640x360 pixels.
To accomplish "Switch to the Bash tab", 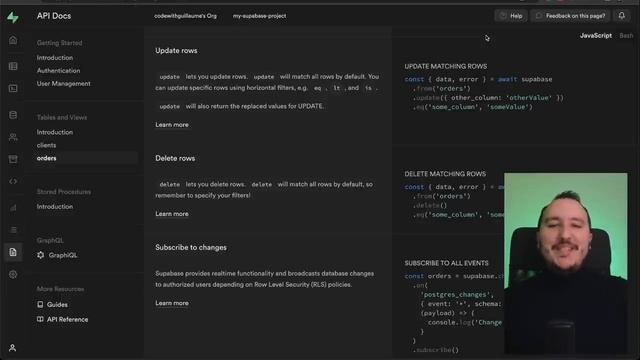I will coord(626,36).
